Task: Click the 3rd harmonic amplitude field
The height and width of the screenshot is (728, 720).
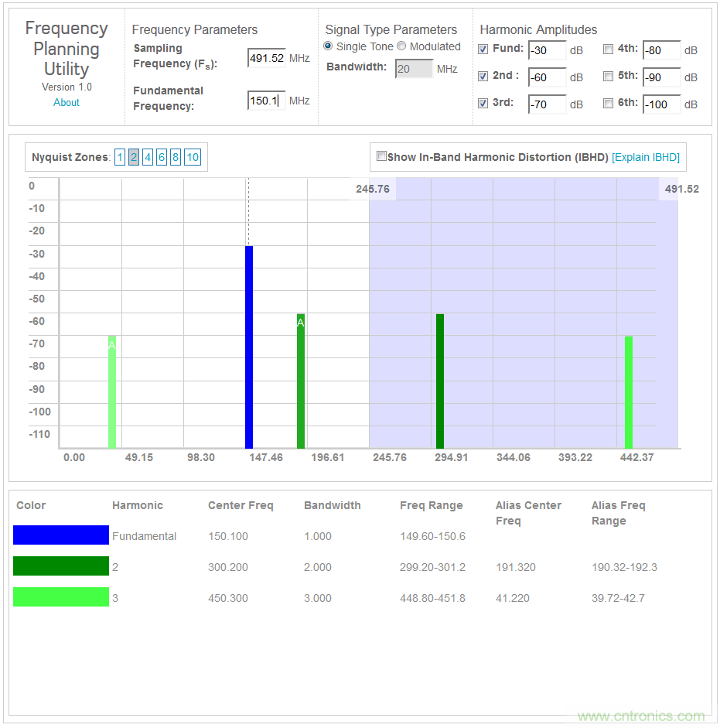Action: (547, 104)
